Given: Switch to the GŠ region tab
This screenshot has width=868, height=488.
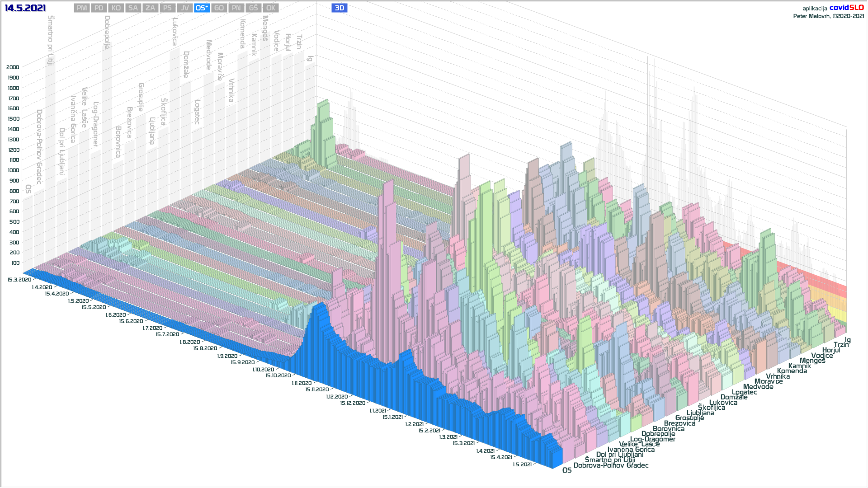Looking at the screenshot, I should 253,8.
